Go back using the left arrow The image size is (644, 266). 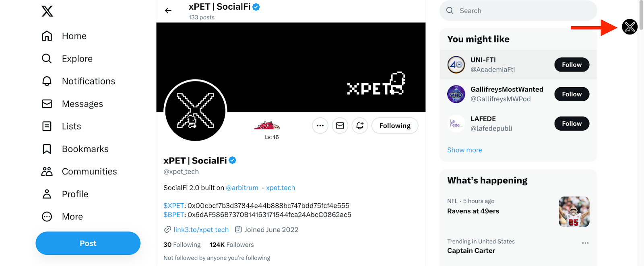click(168, 11)
